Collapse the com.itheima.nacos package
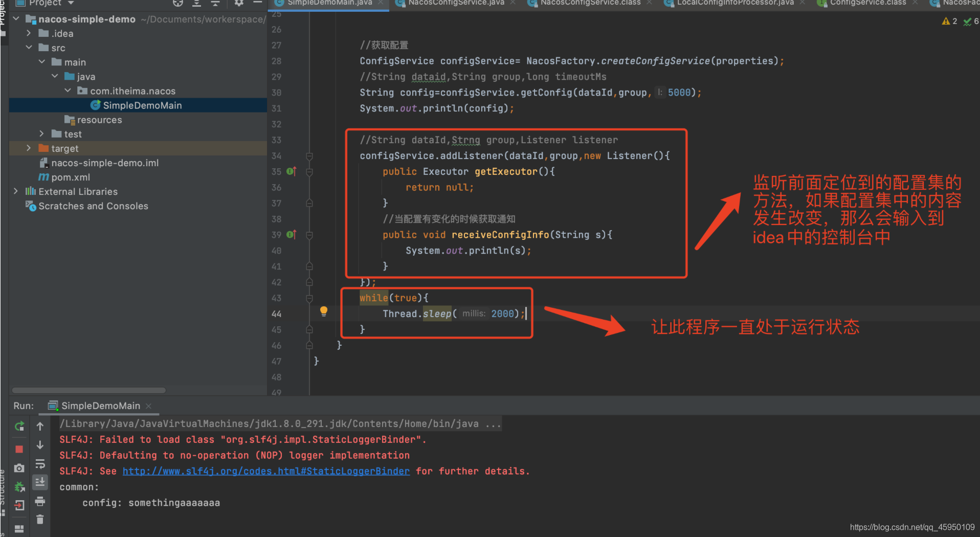Image resolution: width=980 pixels, height=537 pixels. (68, 91)
